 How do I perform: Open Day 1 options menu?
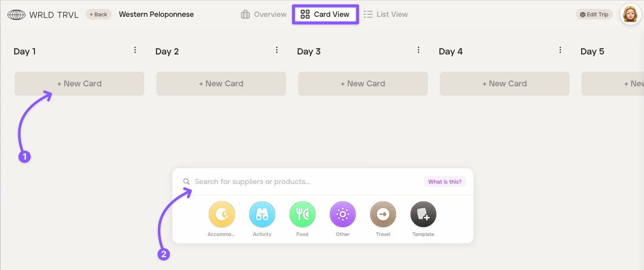(135, 50)
